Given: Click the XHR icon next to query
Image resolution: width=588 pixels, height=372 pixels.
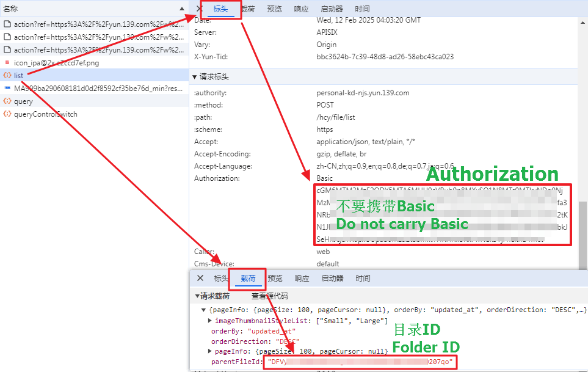Looking at the screenshot, I should 7,101.
